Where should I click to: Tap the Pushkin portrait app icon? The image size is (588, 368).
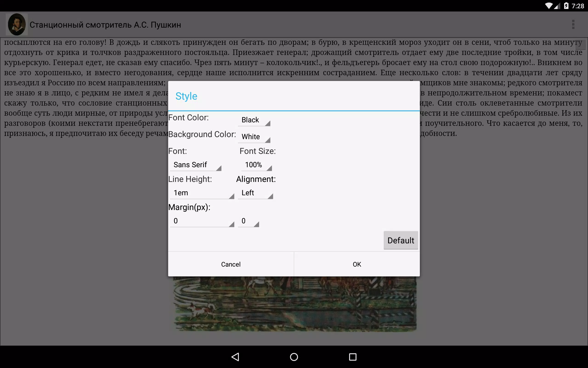tap(17, 25)
